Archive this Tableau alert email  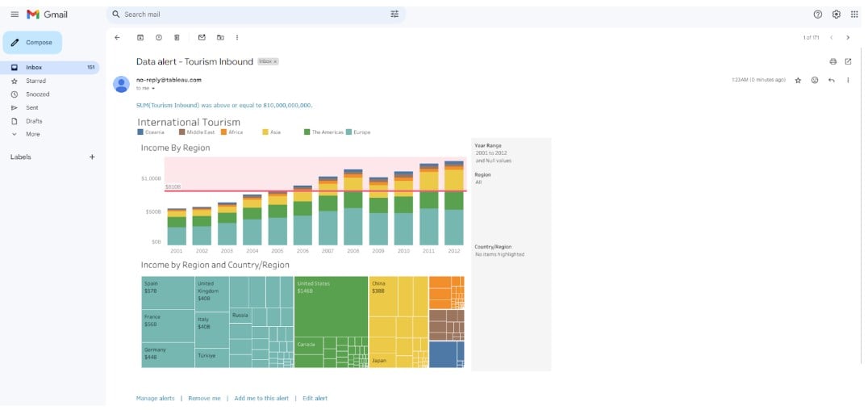140,37
